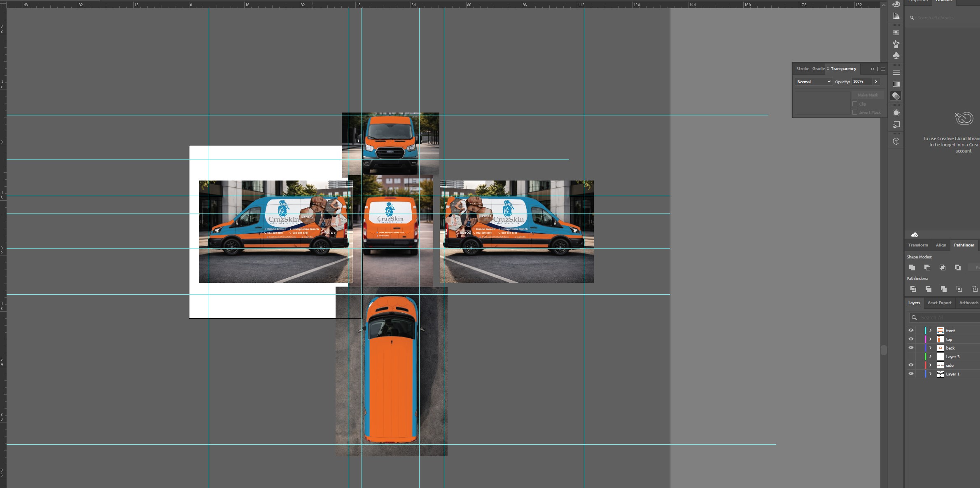Open the Asset Export tab
Image resolution: width=980 pixels, height=488 pixels.
point(939,303)
